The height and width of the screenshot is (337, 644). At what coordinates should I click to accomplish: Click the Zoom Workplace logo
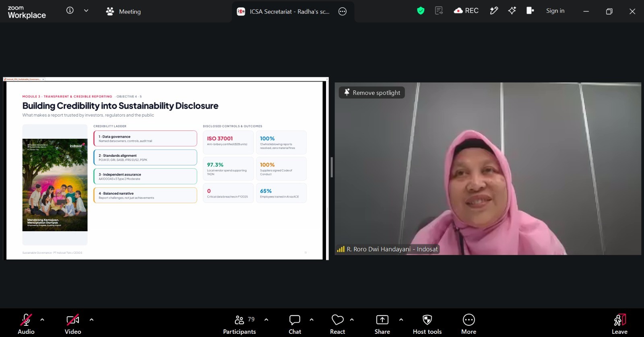pyautogui.click(x=27, y=12)
